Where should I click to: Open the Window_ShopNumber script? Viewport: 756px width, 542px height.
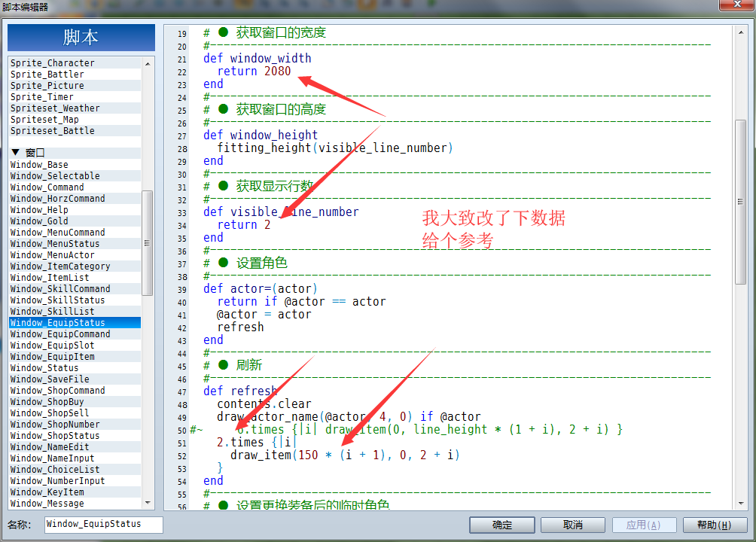coord(75,425)
